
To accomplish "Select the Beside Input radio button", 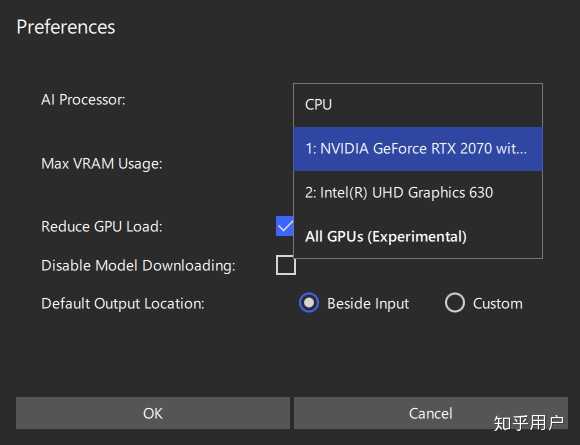I will coord(309,303).
